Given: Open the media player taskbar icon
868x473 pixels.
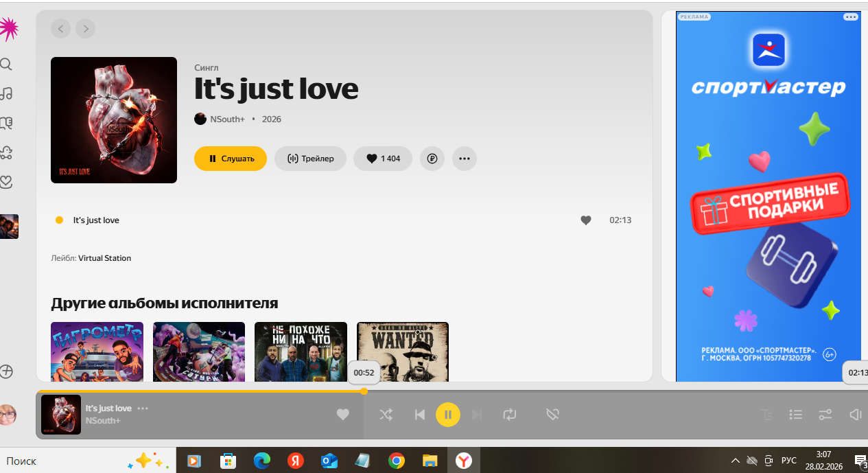Looking at the screenshot, I should [194, 461].
